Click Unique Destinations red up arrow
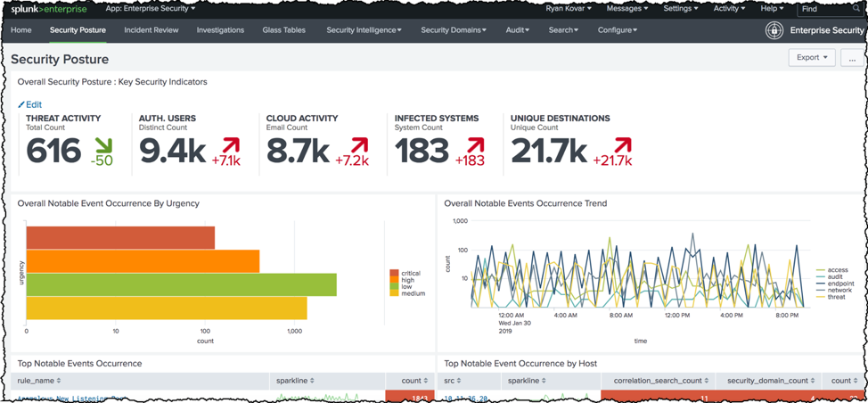 pyautogui.click(x=621, y=147)
